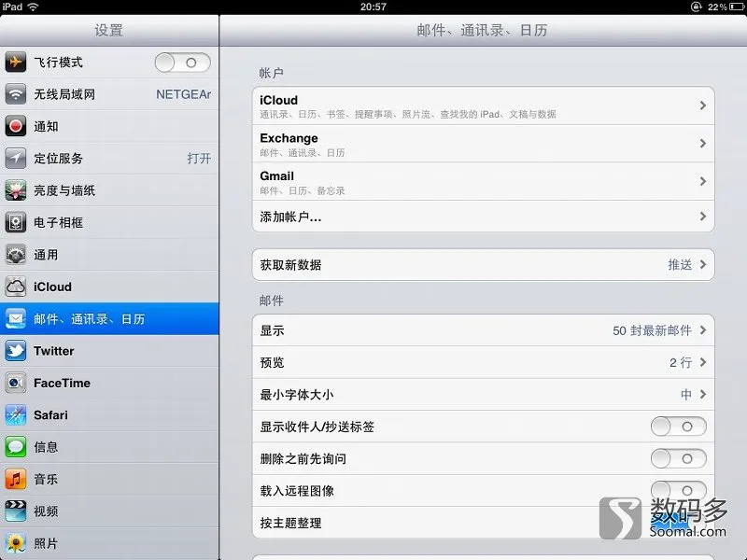The height and width of the screenshot is (560, 747).
Task: Select 通用 in the sidebar
Action: point(109,254)
